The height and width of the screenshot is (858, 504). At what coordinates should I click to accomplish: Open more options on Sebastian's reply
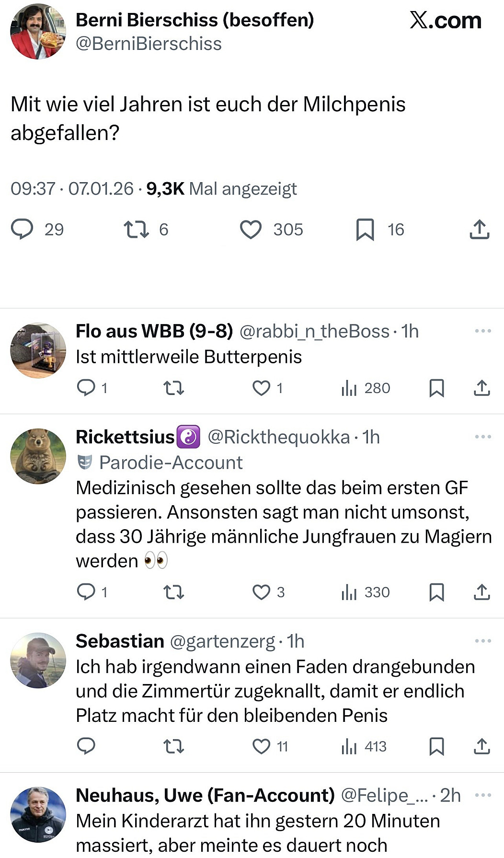click(483, 641)
